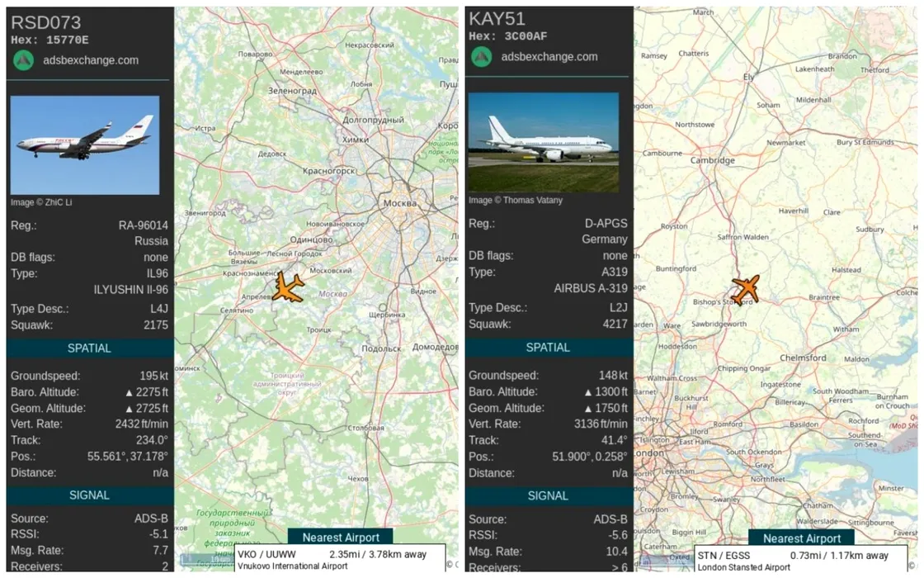Viewport: 924px width, 578px height.
Task: Click Nearest Airport header on Moscow map
Action: pos(341,537)
